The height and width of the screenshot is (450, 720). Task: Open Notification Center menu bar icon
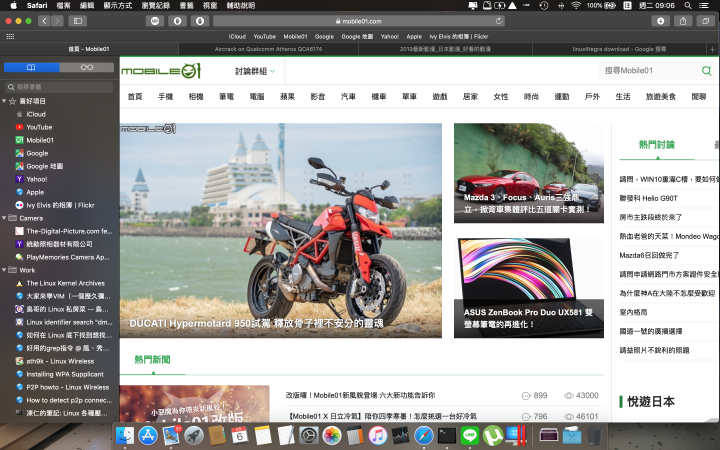pos(703,6)
